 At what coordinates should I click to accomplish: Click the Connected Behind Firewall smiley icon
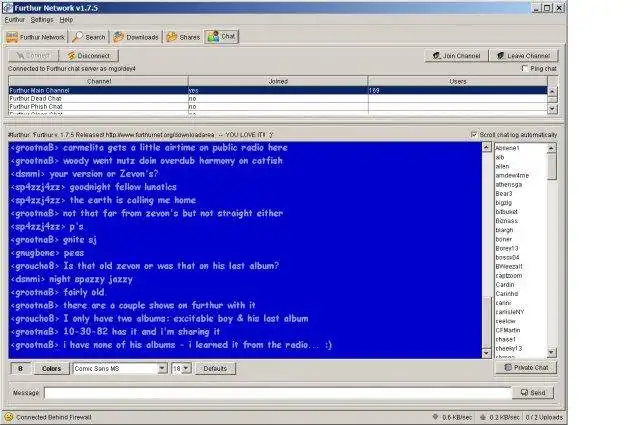pyautogui.click(x=9, y=417)
